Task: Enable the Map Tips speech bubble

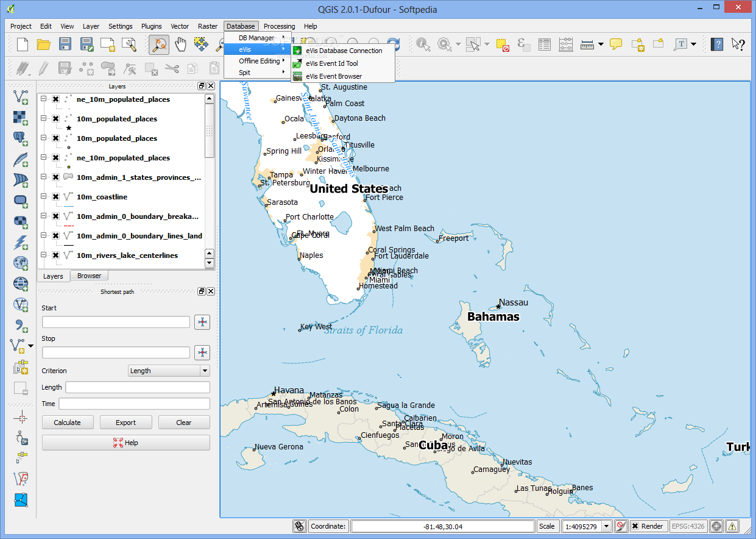Action: click(616, 44)
